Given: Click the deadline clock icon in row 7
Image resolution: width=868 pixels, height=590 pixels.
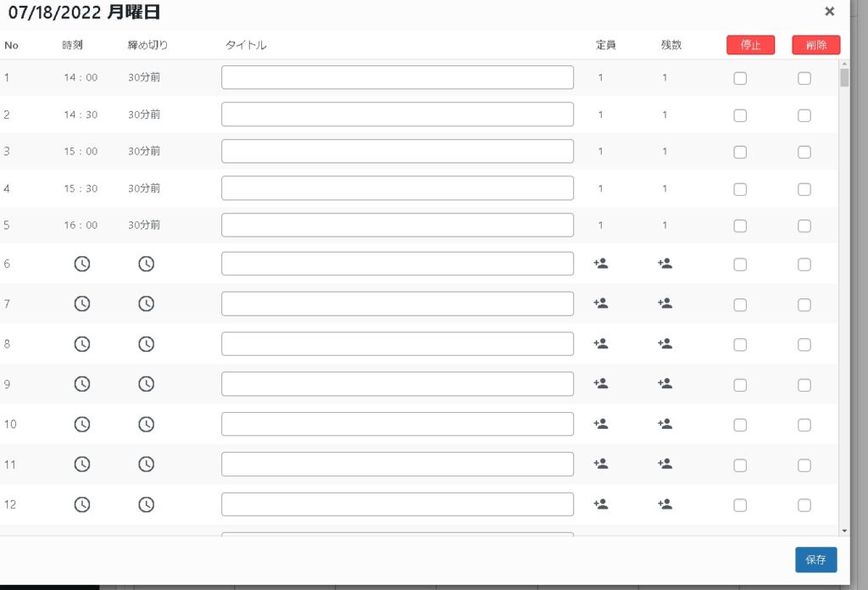Looking at the screenshot, I should coord(147,303).
